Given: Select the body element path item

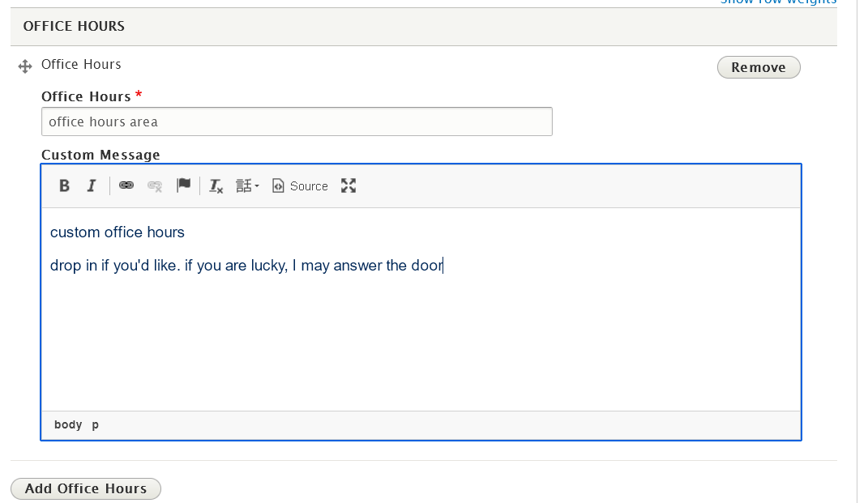Looking at the screenshot, I should (x=68, y=424).
